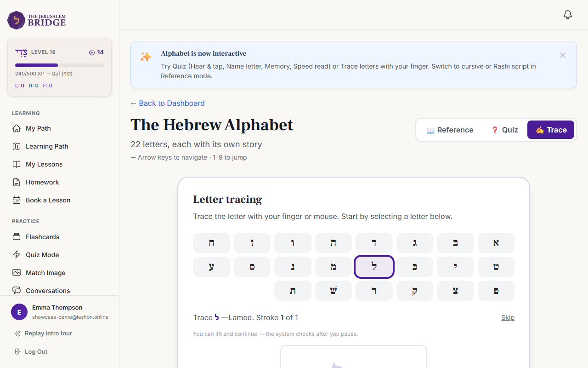Switch to Quiz mode
This screenshot has height=368, width=588.
click(504, 130)
